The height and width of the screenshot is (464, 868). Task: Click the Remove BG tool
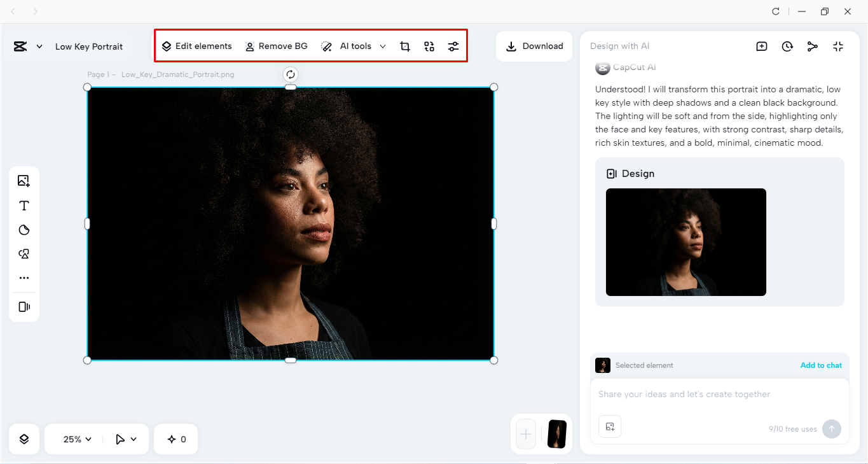point(276,46)
